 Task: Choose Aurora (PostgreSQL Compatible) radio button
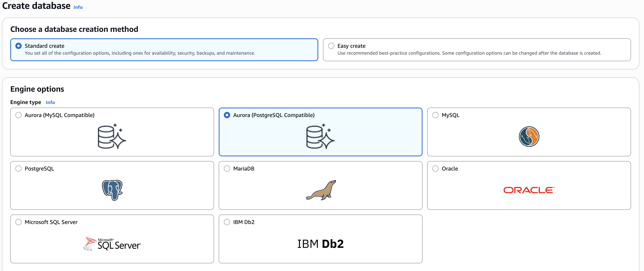click(x=227, y=115)
